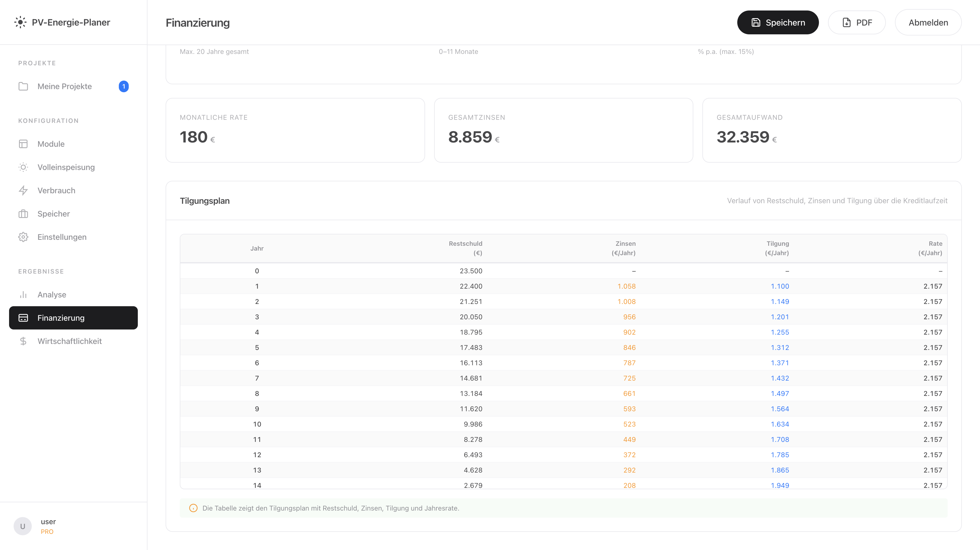Click the info icon below the Tilgungsplan table
The width and height of the screenshot is (980, 550).
193,508
